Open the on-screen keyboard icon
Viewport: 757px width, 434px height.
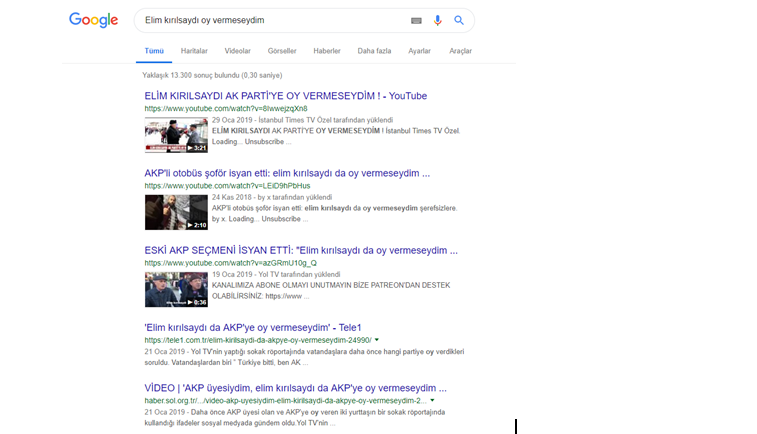pos(416,20)
